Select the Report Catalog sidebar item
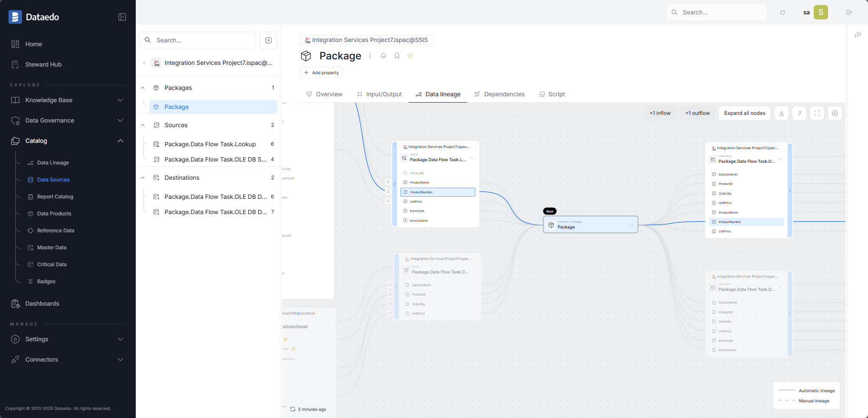 pos(55,196)
